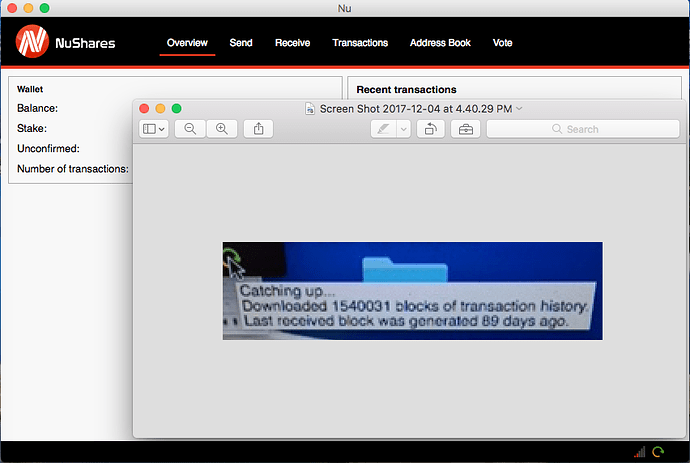Show the Markup toolbox in Preview
Screen dimensions: 690x463
tap(466, 129)
